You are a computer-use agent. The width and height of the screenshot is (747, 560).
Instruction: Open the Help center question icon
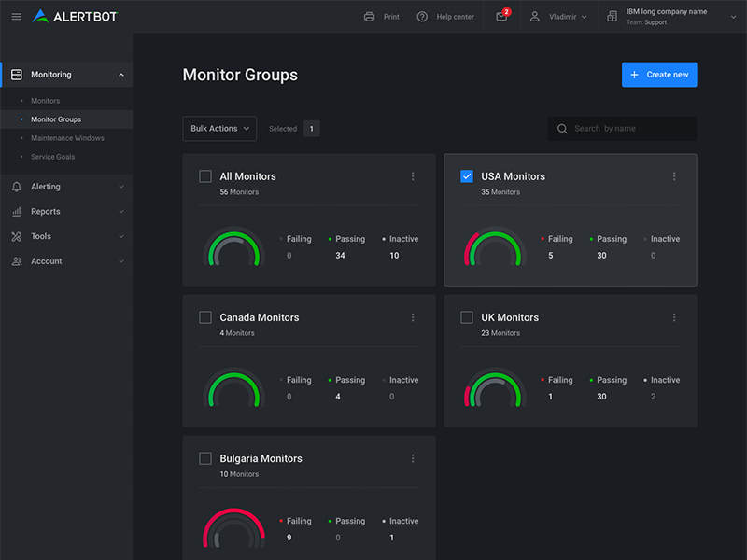click(x=422, y=17)
